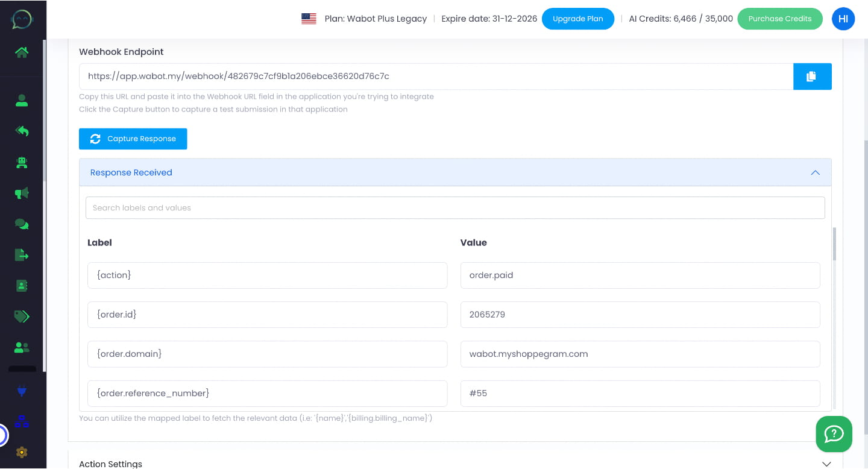Click the Capture Response button

point(133,139)
